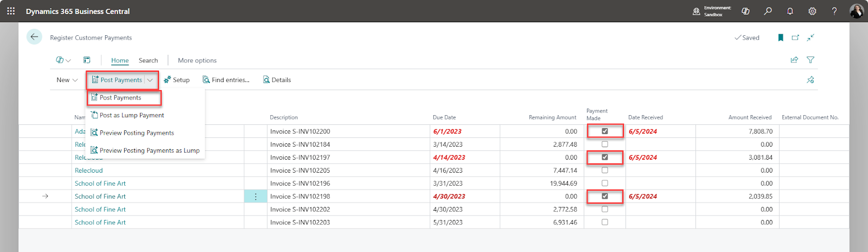Click the environment Sandbox indicator

[712, 11]
